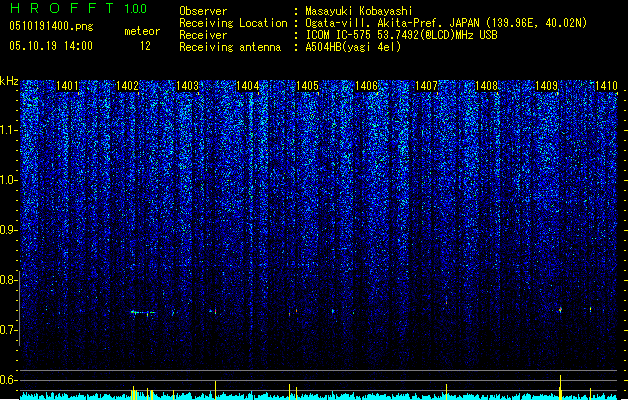Screen dimensions: 629x400
Task: Click the long meteor echo streak near 1402
Action: 143,313
